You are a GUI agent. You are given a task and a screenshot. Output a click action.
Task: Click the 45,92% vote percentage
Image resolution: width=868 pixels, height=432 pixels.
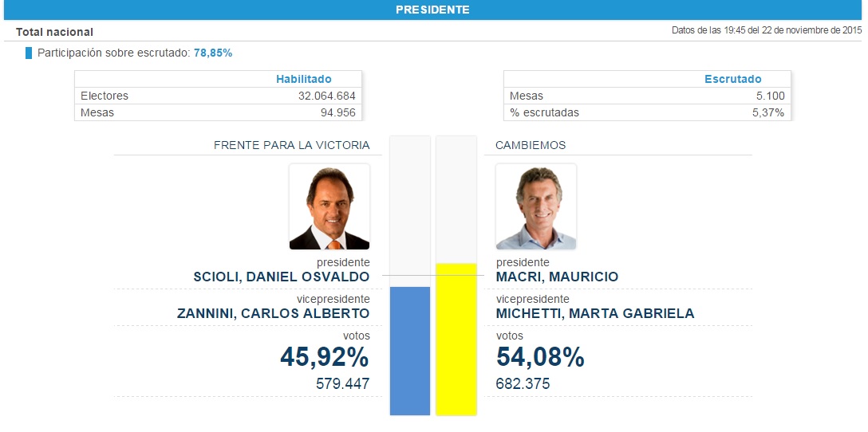(x=324, y=358)
